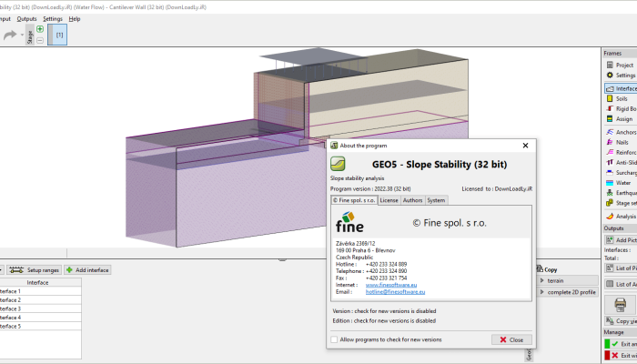
Task: Close the About the program dialog with X
Action: tap(525, 146)
